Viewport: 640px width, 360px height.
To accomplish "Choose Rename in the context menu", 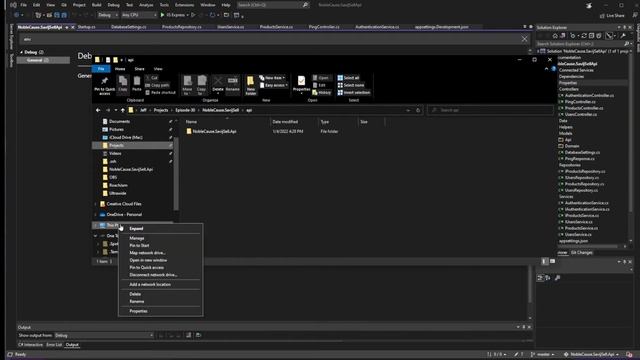I will 160,302.
